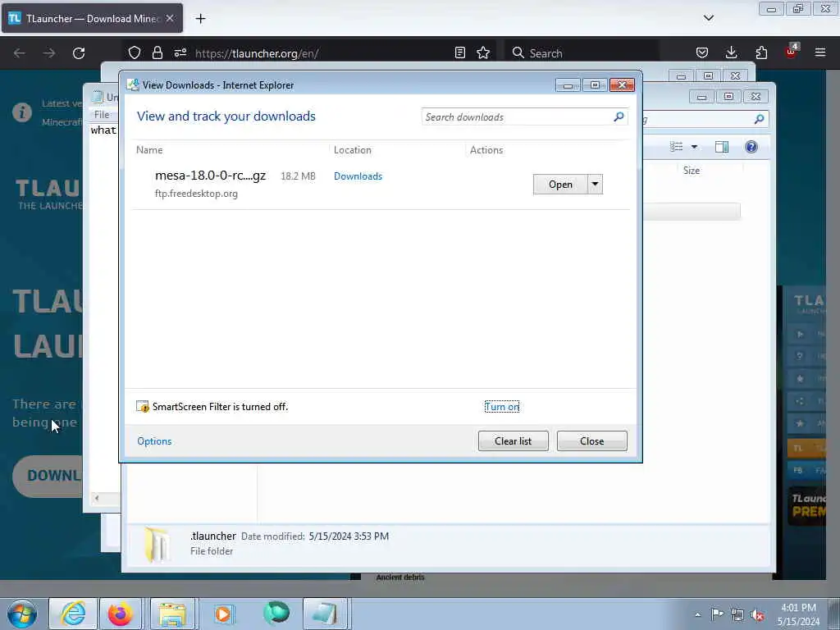Open download Options link
This screenshot has width=840, height=630.
pyautogui.click(x=154, y=441)
